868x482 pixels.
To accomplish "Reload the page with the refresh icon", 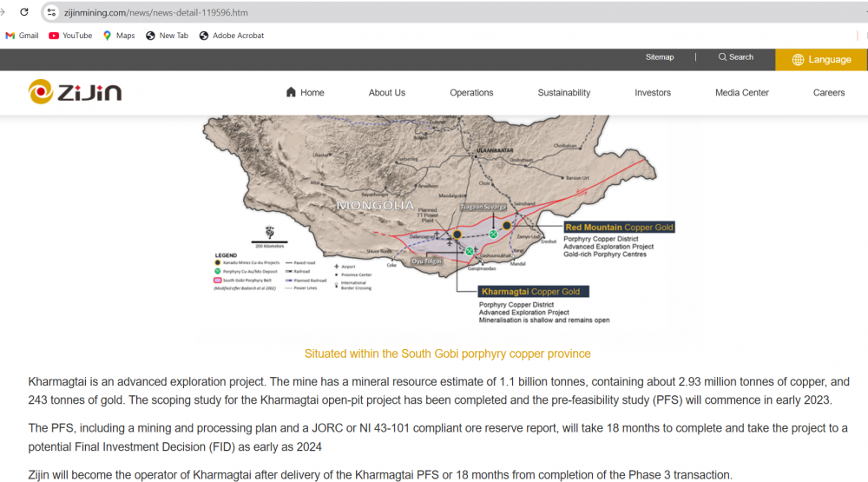I will coord(23,11).
